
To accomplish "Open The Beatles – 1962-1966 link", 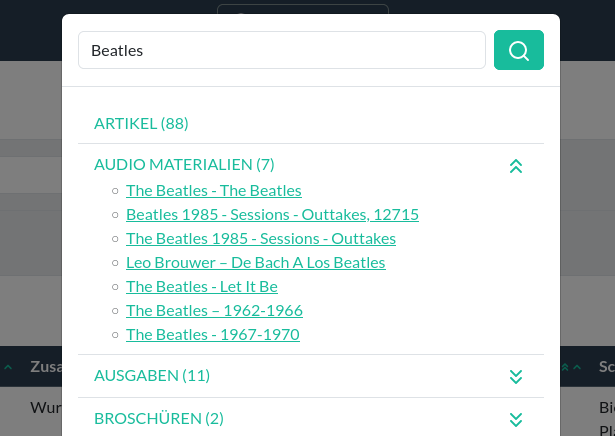I will [x=214, y=311].
